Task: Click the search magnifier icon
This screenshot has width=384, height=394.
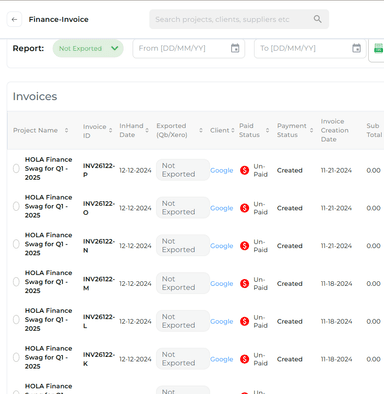Action: pyautogui.click(x=318, y=19)
